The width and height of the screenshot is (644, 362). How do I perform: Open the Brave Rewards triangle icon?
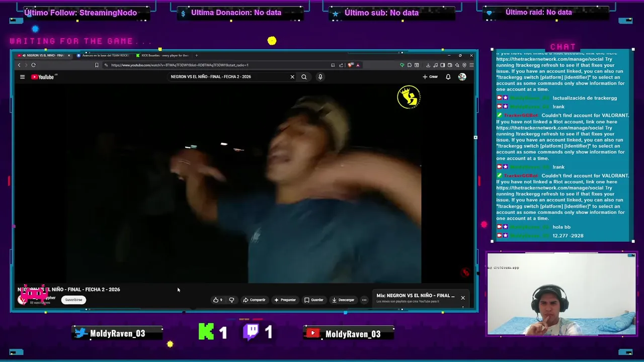[358, 65]
